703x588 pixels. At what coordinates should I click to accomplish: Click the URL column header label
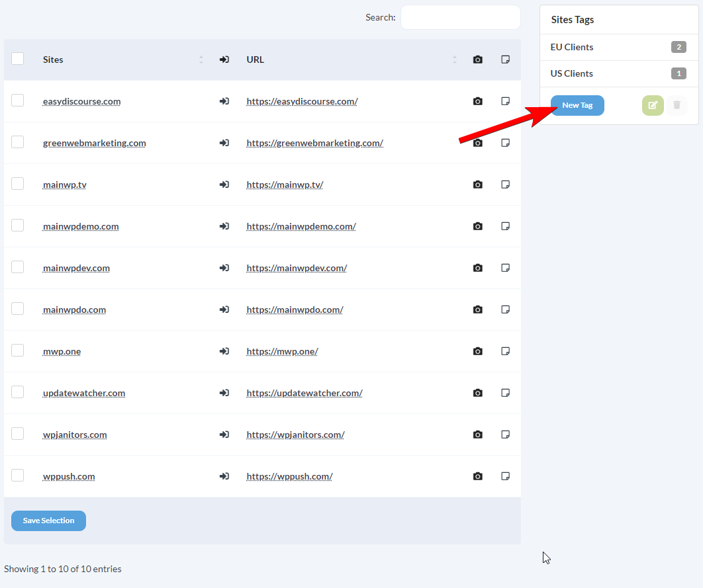[255, 60]
